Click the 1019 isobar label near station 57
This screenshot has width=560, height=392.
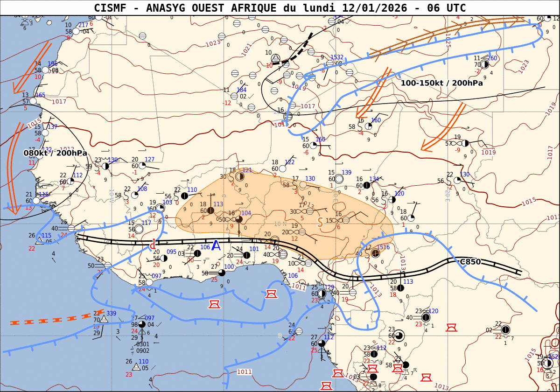[488, 152]
